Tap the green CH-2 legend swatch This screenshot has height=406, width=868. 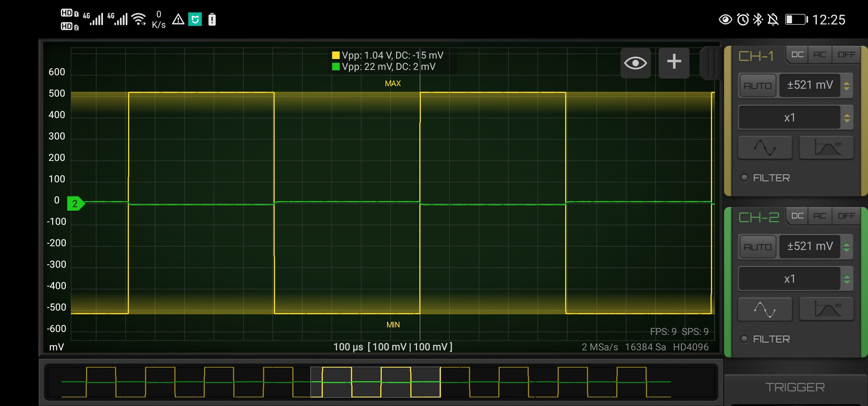pos(336,67)
